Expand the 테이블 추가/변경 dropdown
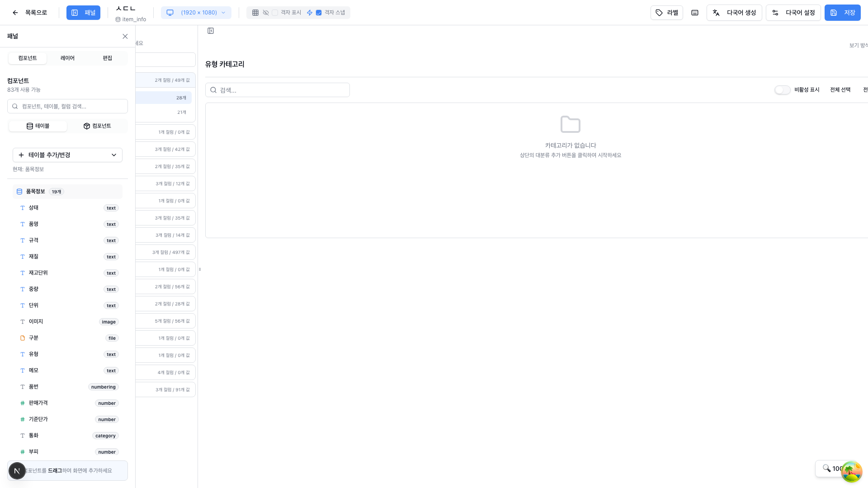868x488 pixels. pos(67,155)
